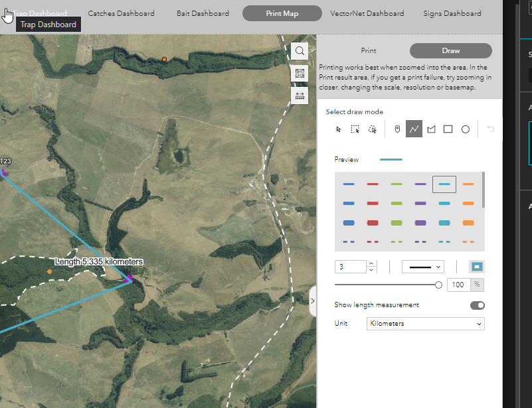Select the pointer selection draw mode
Viewport: 532px width, 408px height.
pyautogui.click(x=339, y=129)
